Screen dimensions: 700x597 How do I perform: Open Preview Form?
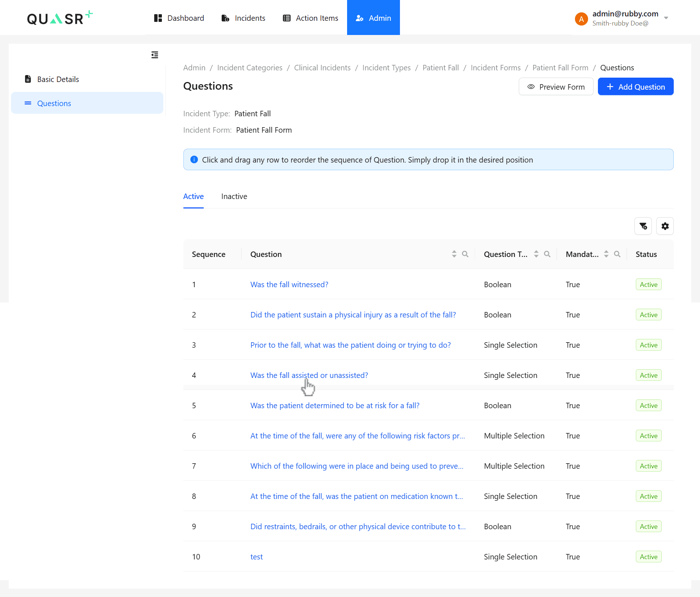point(556,86)
